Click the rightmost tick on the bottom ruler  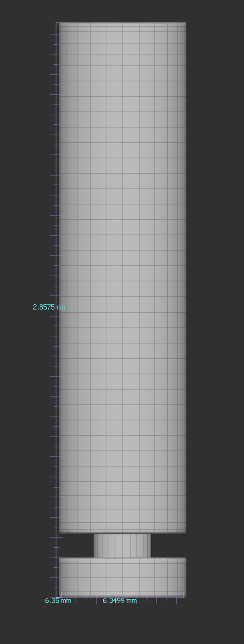point(177,600)
